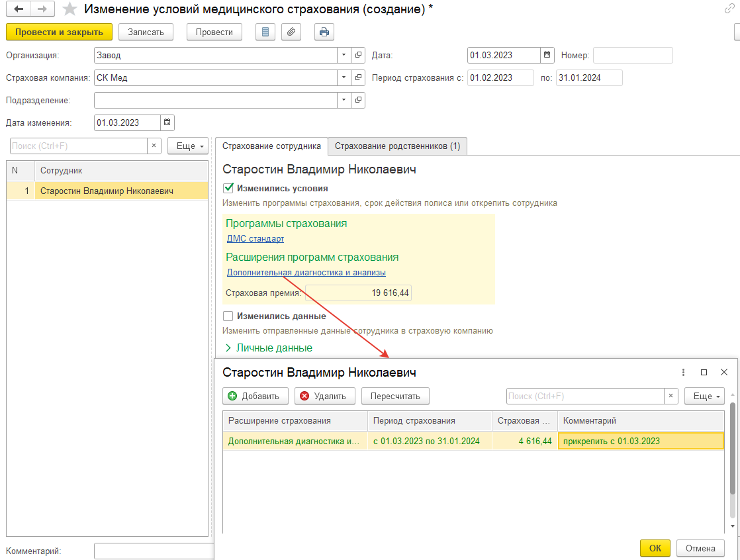This screenshot has width=740, height=560.
Task: Switch to Страхование родственников (1) tab
Action: point(397,146)
